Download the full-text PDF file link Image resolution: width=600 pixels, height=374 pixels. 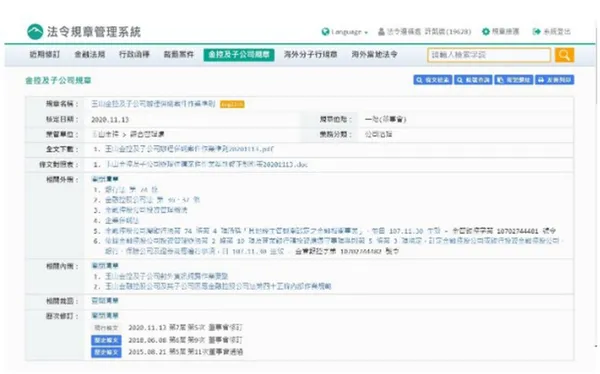point(189,149)
